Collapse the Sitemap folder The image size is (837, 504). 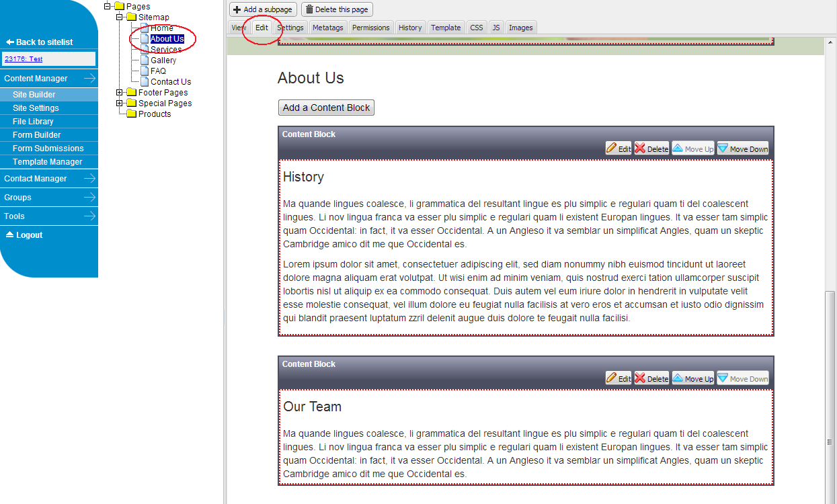120,17
